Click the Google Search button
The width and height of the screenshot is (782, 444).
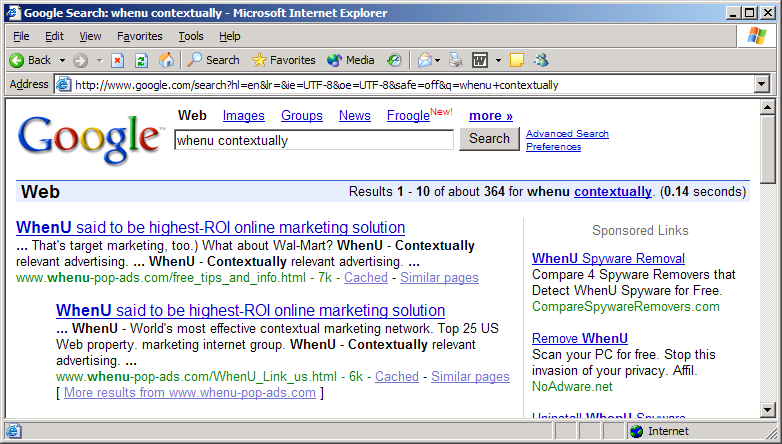click(x=489, y=139)
